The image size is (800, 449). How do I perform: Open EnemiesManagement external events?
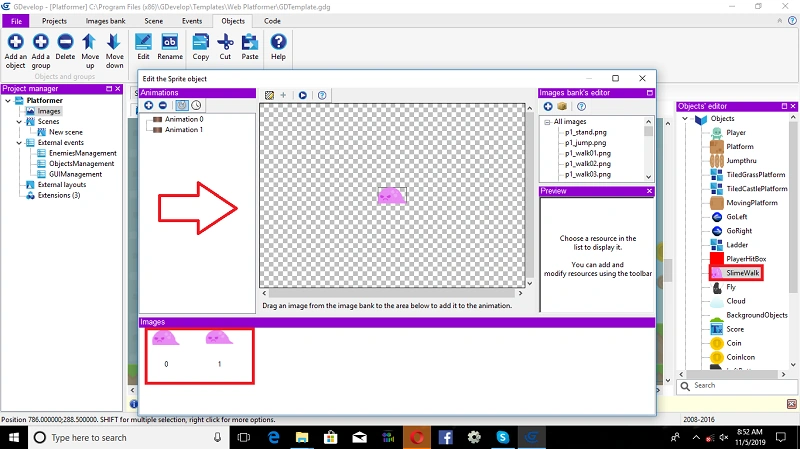(x=83, y=153)
